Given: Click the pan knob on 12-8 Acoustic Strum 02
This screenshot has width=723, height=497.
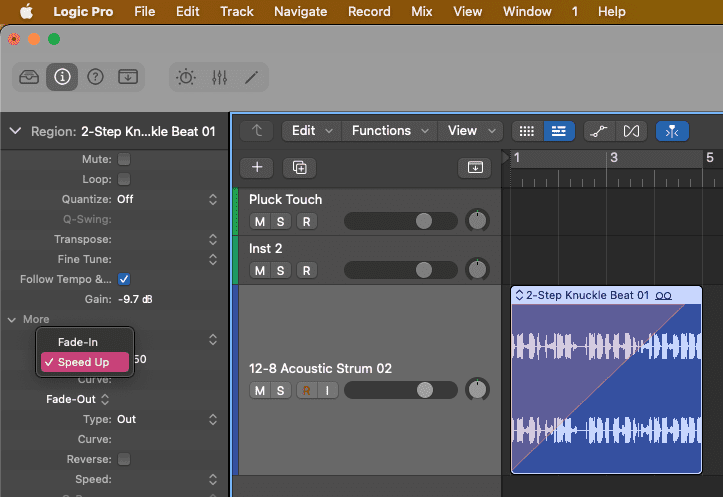Looking at the screenshot, I should coord(477,390).
